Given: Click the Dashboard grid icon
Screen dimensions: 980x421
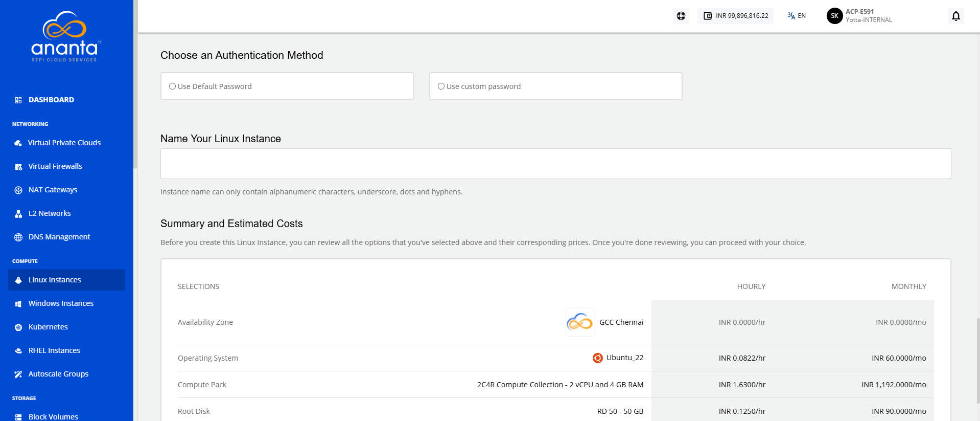Looking at the screenshot, I should tap(18, 100).
